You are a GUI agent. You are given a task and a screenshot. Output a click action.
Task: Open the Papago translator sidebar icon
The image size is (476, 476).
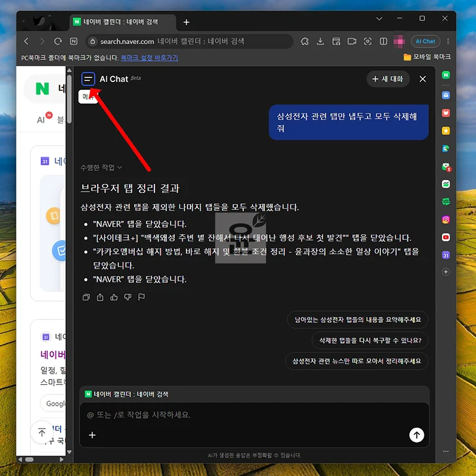tap(445, 149)
